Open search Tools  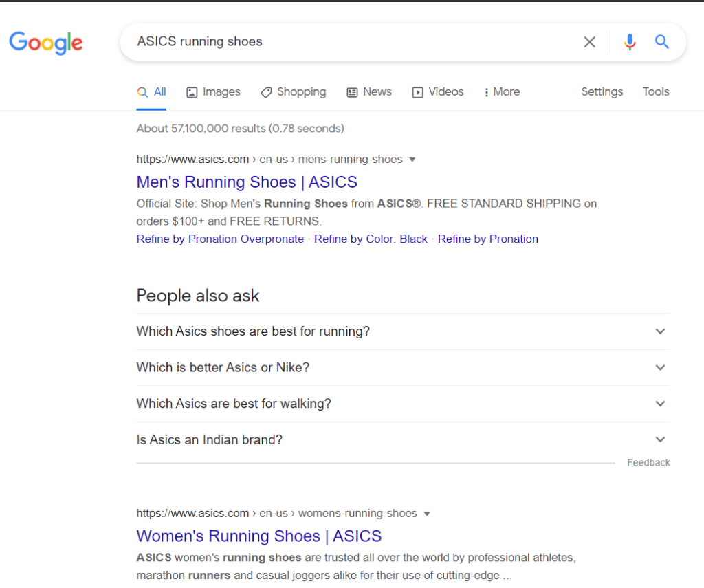pyautogui.click(x=656, y=91)
